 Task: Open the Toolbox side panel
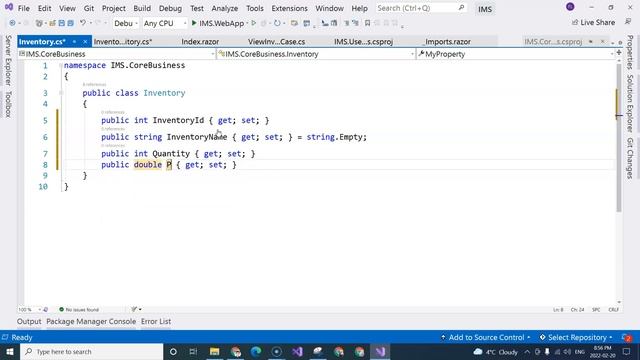pyautogui.click(x=8, y=104)
